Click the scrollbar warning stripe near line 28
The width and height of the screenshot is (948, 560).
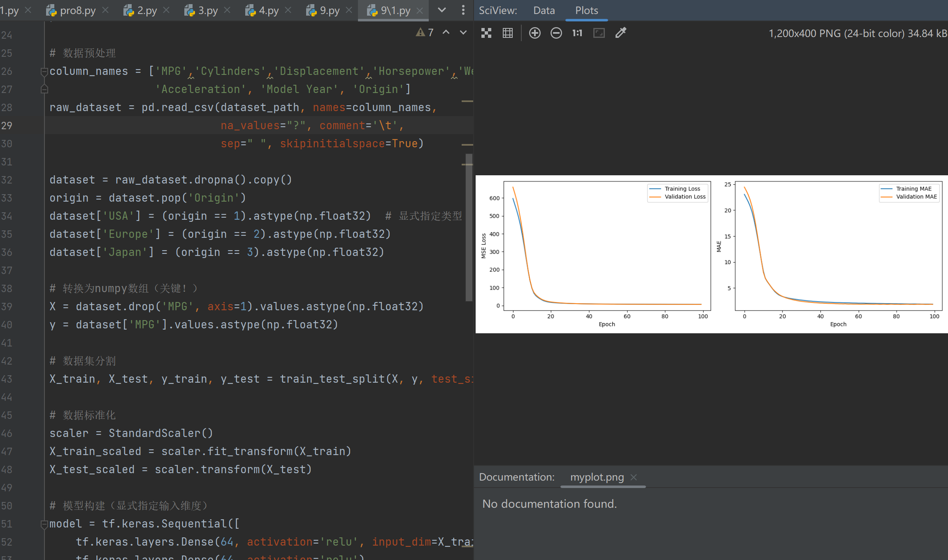click(467, 101)
